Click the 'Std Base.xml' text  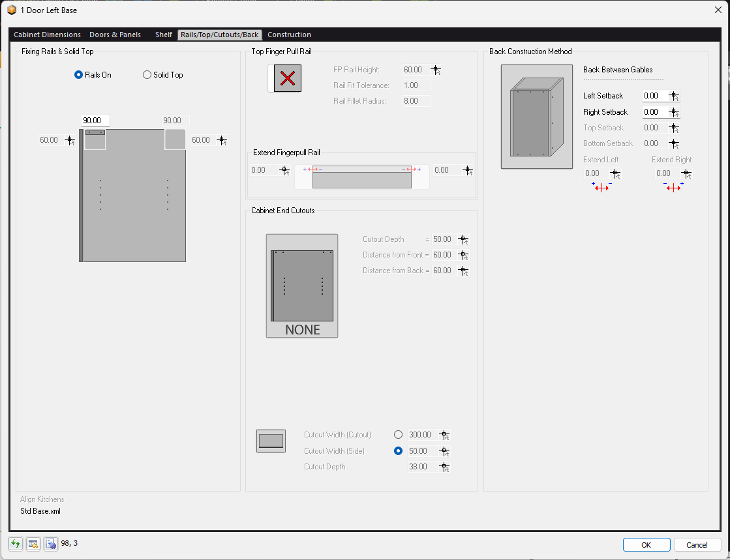[x=40, y=511]
